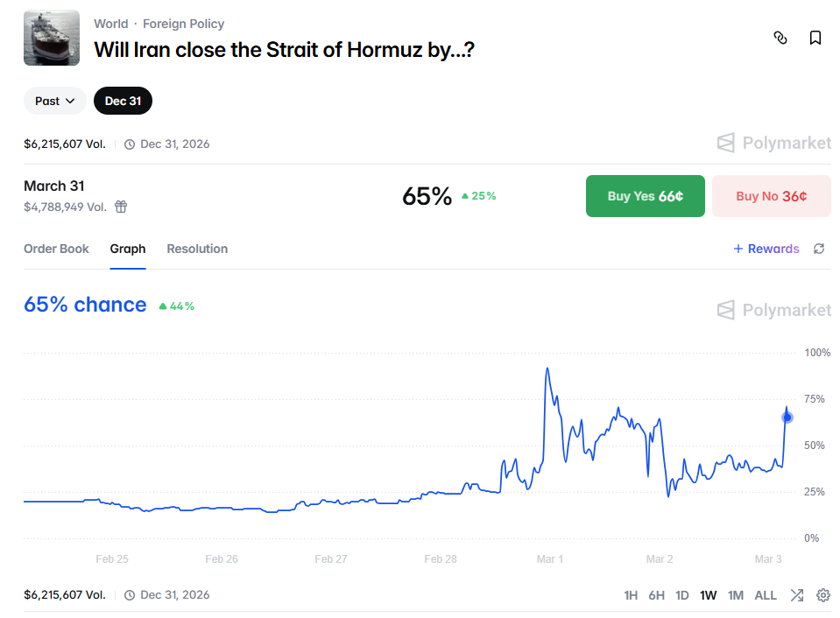Show the ALL time range

pos(766,595)
